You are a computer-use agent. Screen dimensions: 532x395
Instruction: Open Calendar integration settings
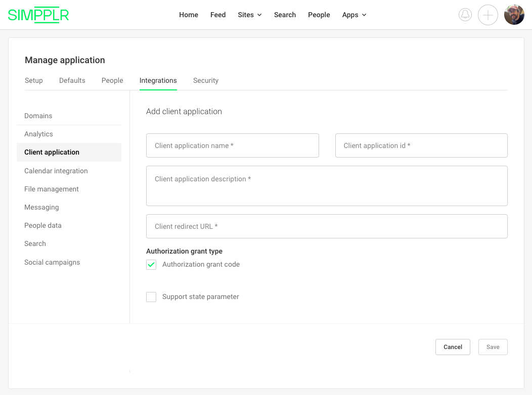(x=56, y=171)
